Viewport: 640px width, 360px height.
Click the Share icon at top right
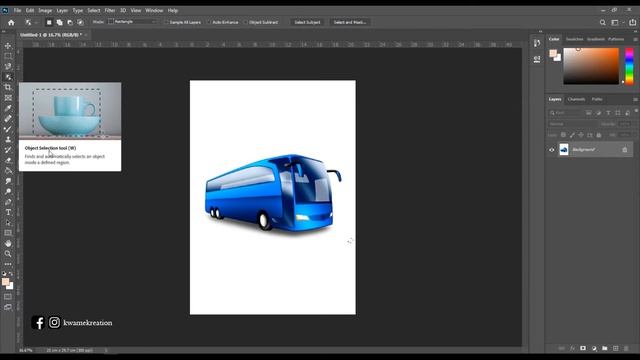[632, 22]
